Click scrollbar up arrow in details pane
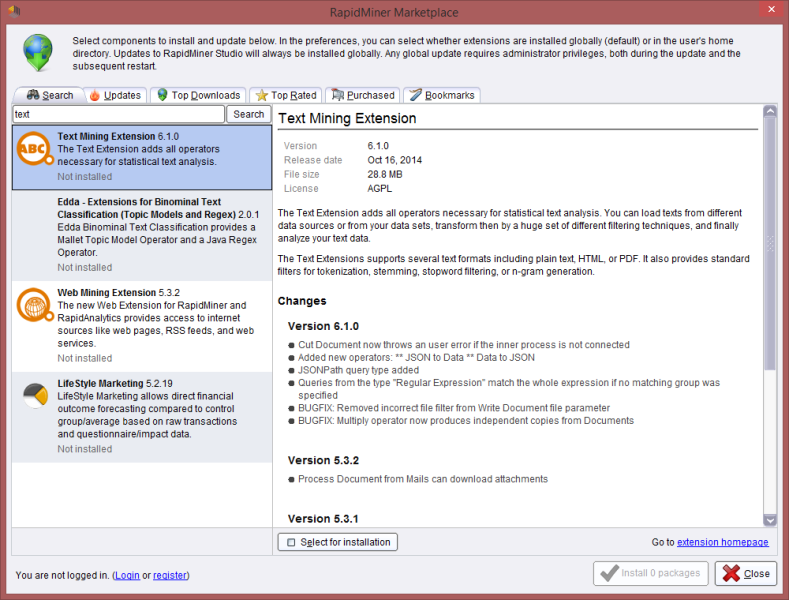This screenshot has height=600, width=789. click(x=769, y=111)
